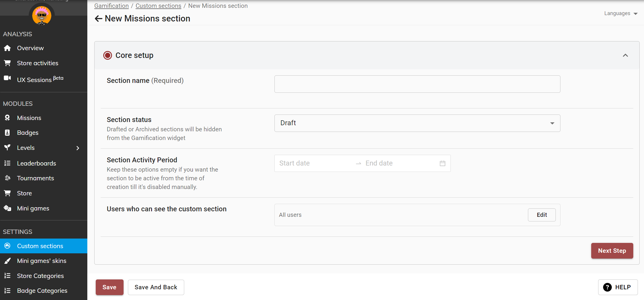Click the Tournaments icon in sidebar
Image resolution: width=644 pixels, height=300 pixels.
point(8,178)
